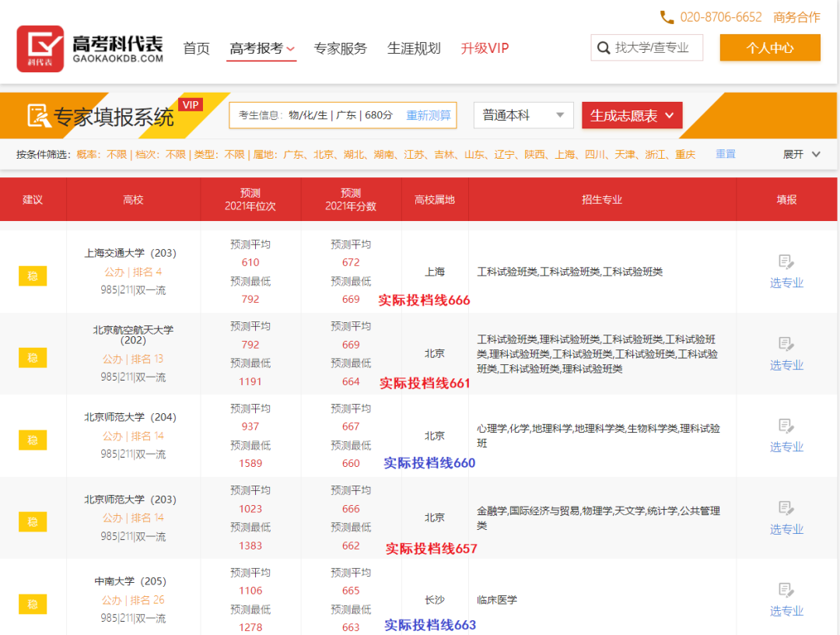The height and width of the screenshot is (635, 840).
Task: Click the 预测2021年位次 column header
Action: 250,199
